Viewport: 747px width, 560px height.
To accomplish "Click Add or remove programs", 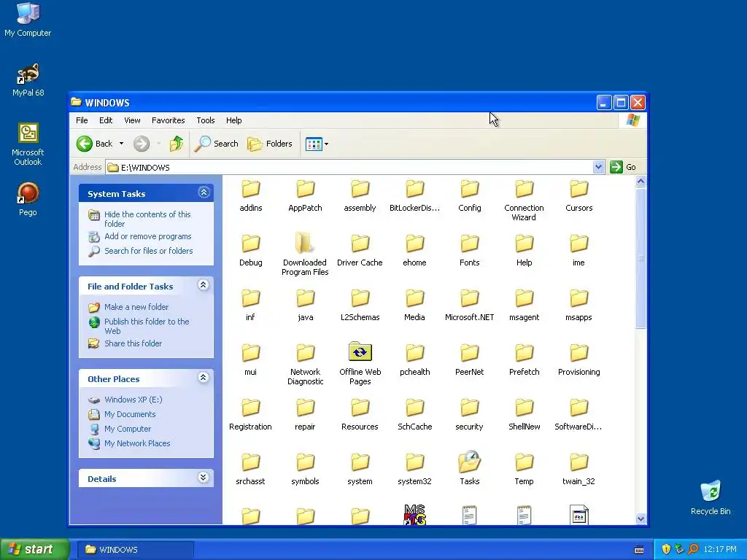I will coord(147,236).
